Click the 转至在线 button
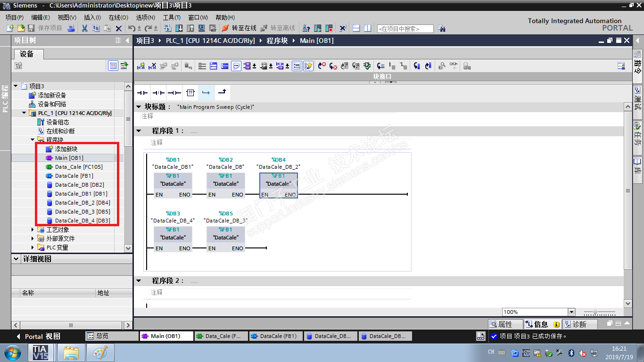Screen dimensions: 644x362 point(239,28)
